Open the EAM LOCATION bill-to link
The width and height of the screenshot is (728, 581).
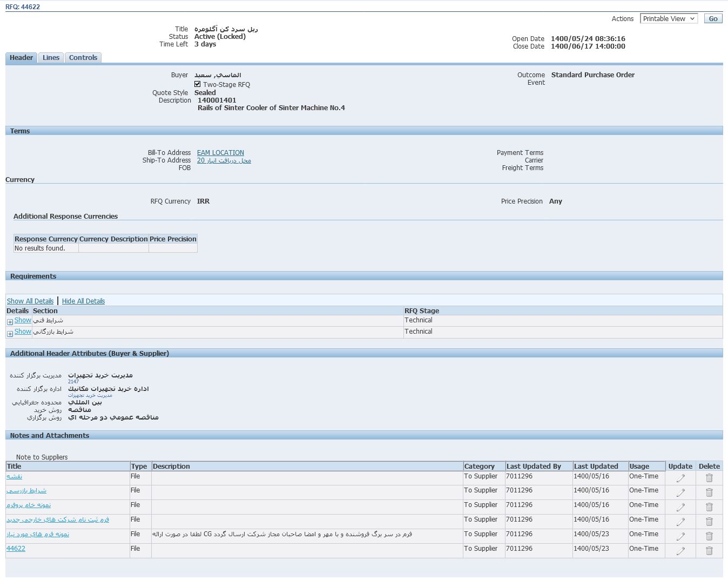(220, 153)
